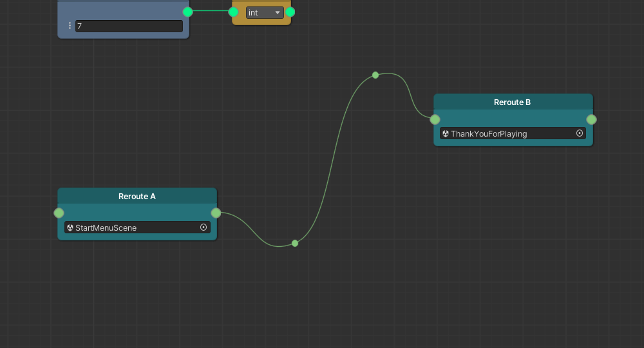Screen dimensions: 644x348
Task: Open object picker for ThankYouForPlaying field
Action: [580, 133]
